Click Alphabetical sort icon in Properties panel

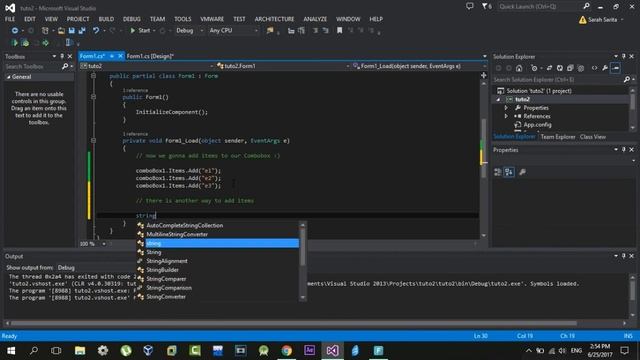(509, 172)
